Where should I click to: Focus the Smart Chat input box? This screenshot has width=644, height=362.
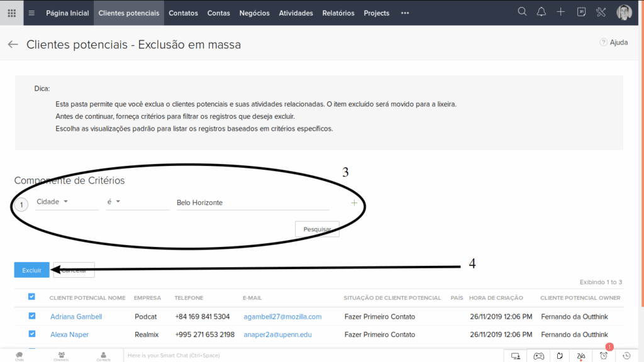coord(313,356)
